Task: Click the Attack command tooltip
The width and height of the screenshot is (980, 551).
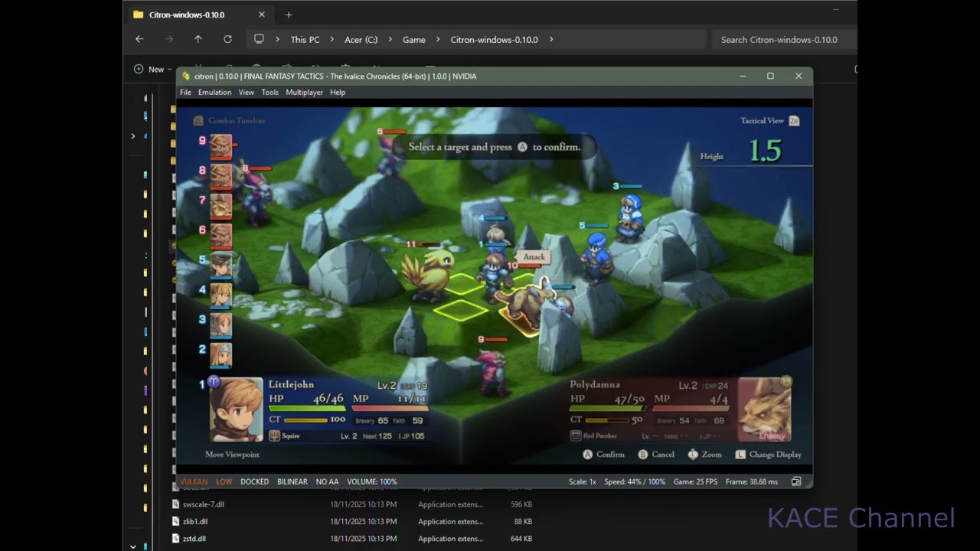Action: [534, 257]
